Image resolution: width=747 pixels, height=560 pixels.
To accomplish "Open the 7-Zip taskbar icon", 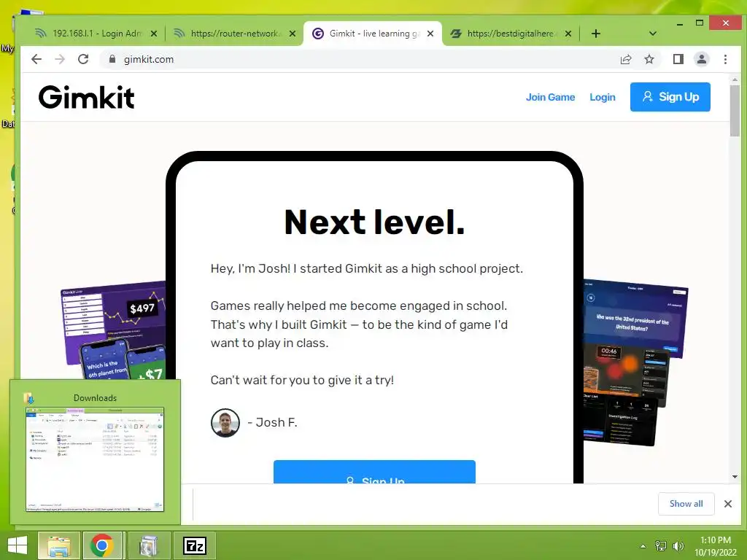I will 195,545.
